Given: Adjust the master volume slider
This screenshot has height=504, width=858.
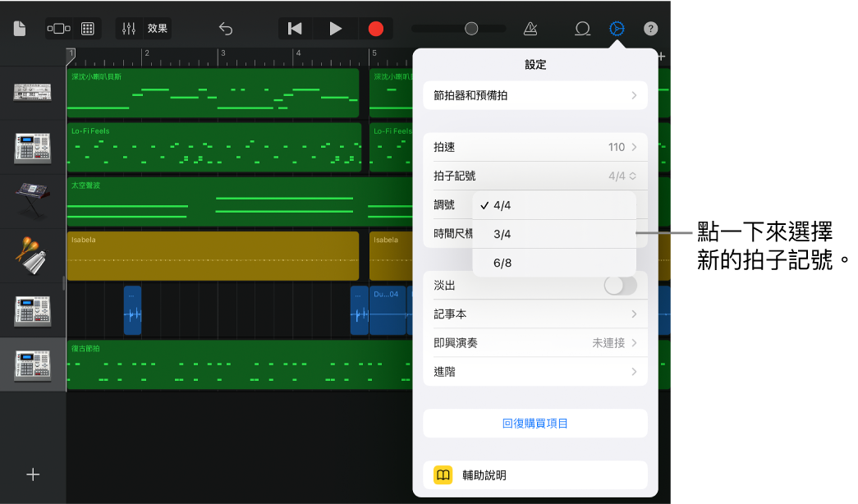Looking at the screenshot, I should tap(470, 28).
